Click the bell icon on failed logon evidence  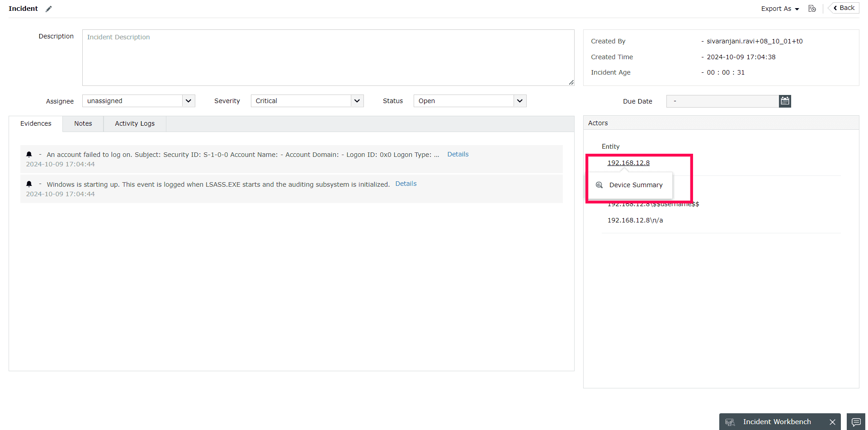tap(29, 154)
